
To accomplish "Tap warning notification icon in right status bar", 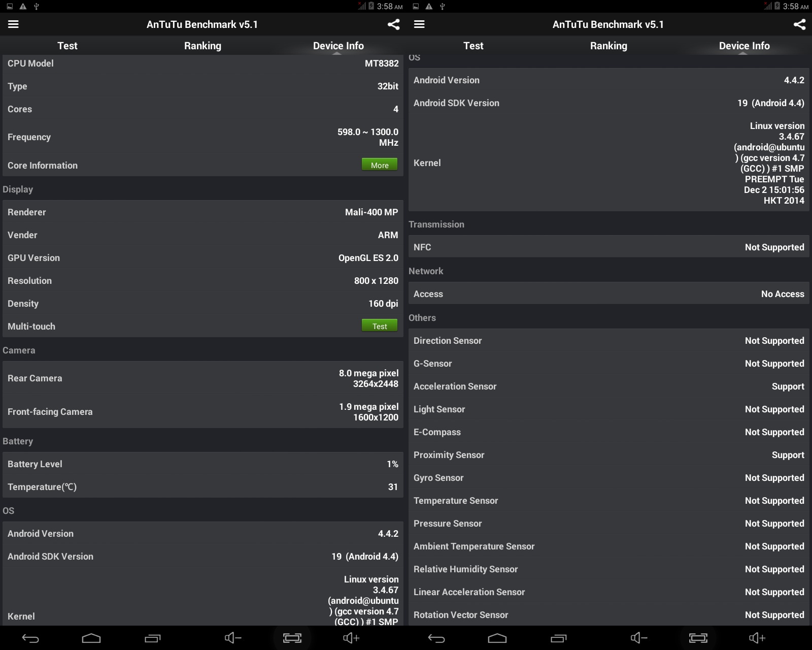I will pos(429,6).
